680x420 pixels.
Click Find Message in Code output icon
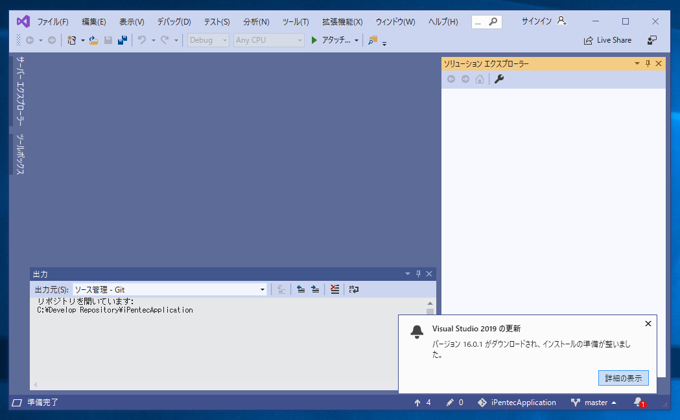[x=281, y=289]
